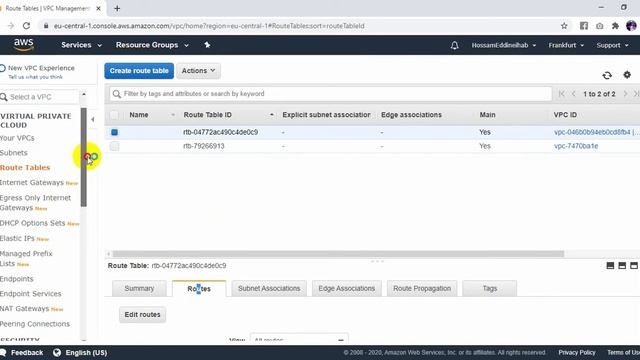Screen dimensions: 640x360
Task: Set detail pane to smallest layout icon
Action: point(610,266)
